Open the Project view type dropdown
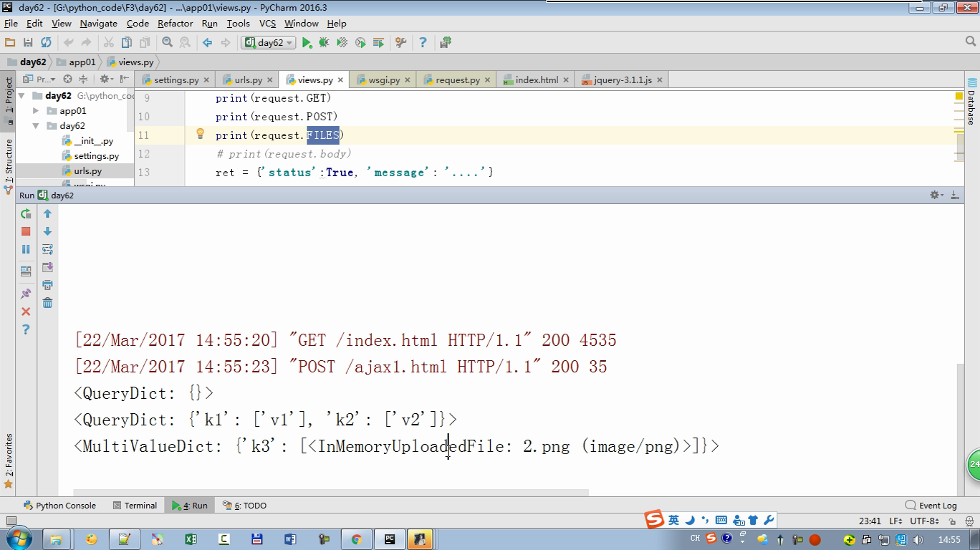This screenshot has width=980, height=550. point(39,79)
